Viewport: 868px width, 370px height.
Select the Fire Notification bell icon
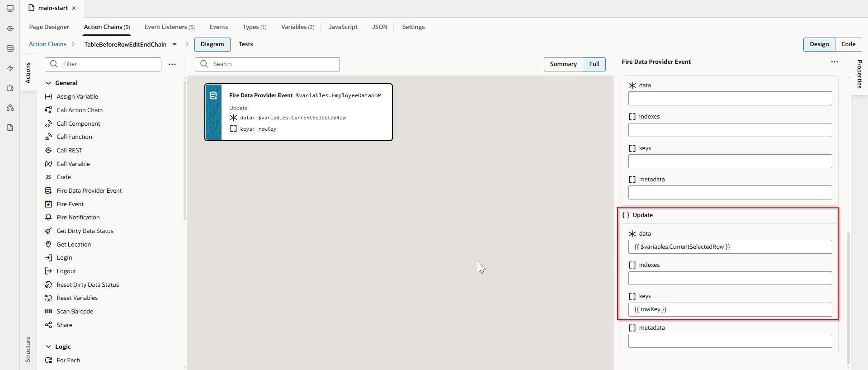48,217
